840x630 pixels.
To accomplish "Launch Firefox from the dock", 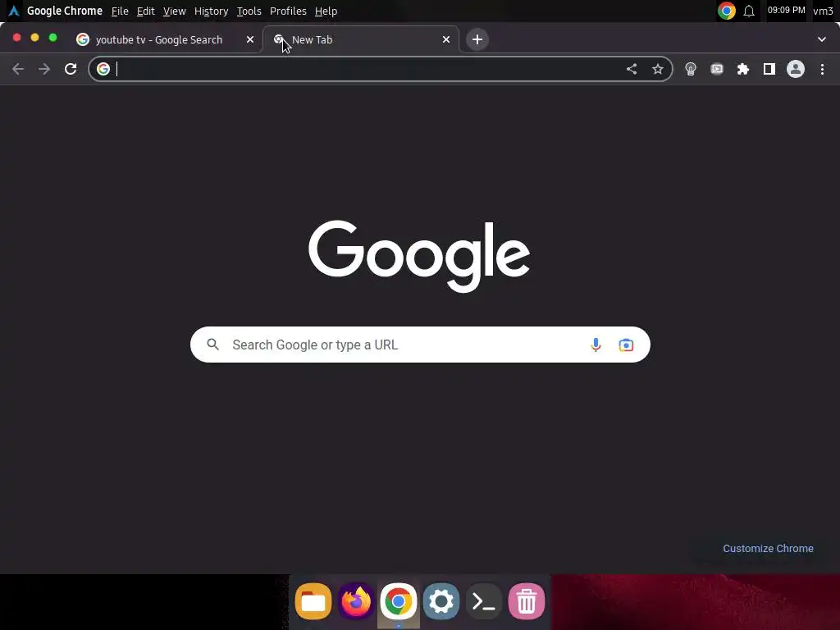I will point(356,601).
